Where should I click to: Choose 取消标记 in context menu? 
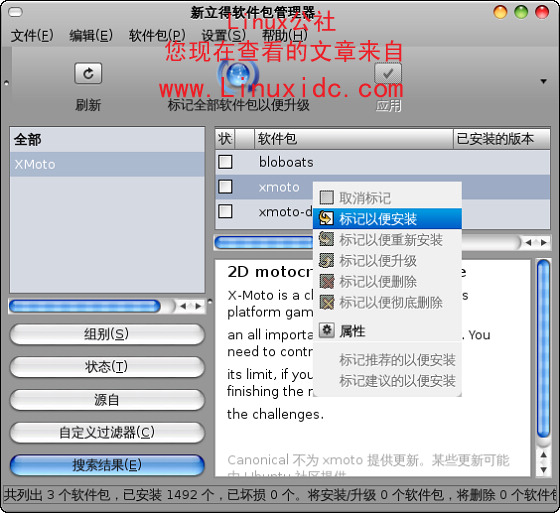[387, 198]
